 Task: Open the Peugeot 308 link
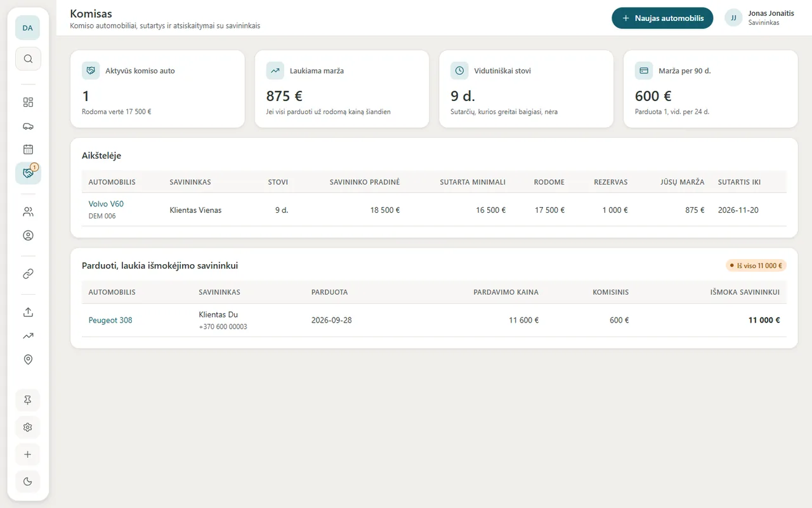110,320
